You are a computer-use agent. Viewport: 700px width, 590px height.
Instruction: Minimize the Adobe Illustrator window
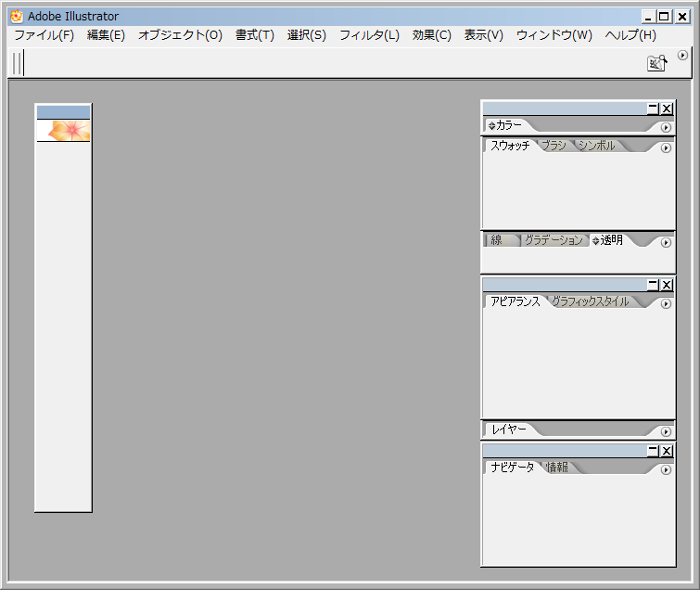(x=648, y=17)
